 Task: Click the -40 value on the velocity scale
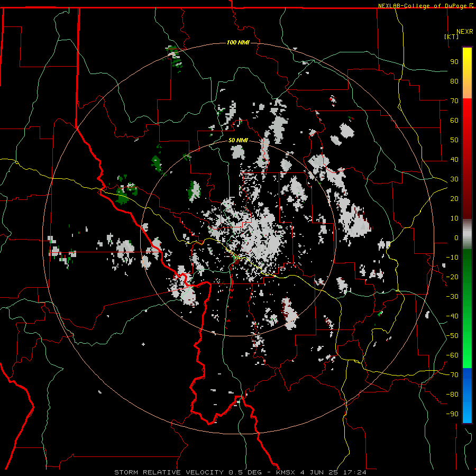(452, 316)
